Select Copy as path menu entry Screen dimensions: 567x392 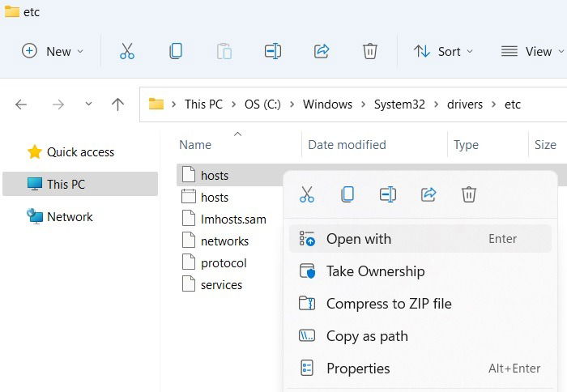point(420,336)
